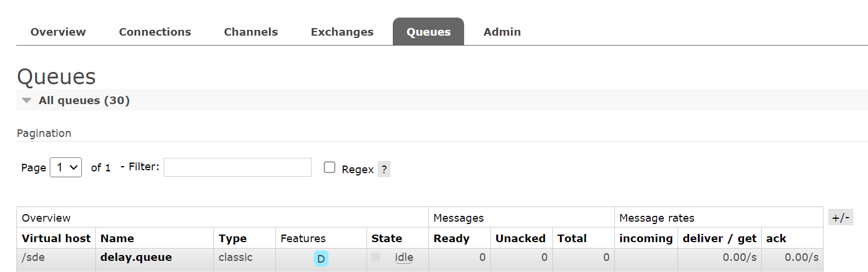Sort by the Total messages column
Screen dimensions: 868x272
572,238
